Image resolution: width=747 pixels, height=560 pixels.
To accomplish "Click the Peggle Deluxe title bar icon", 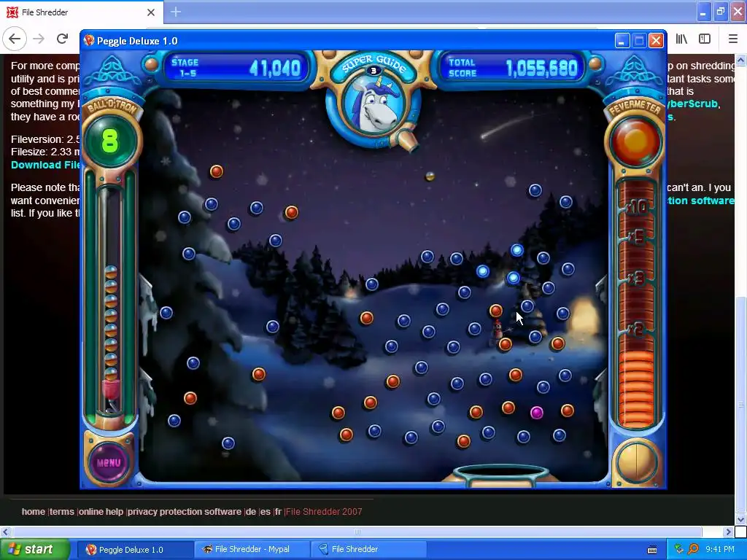I will click(88, 41).
